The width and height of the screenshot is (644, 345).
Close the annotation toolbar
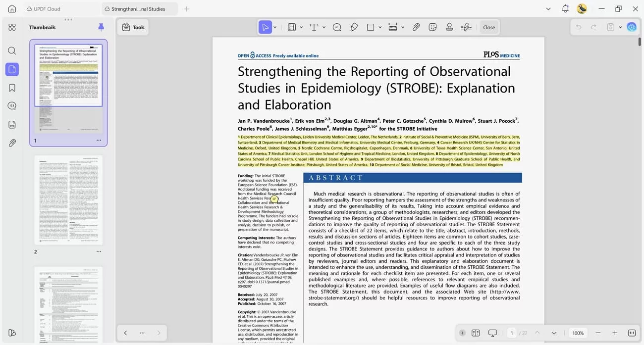pyautogui.click(x=489, y=27)
